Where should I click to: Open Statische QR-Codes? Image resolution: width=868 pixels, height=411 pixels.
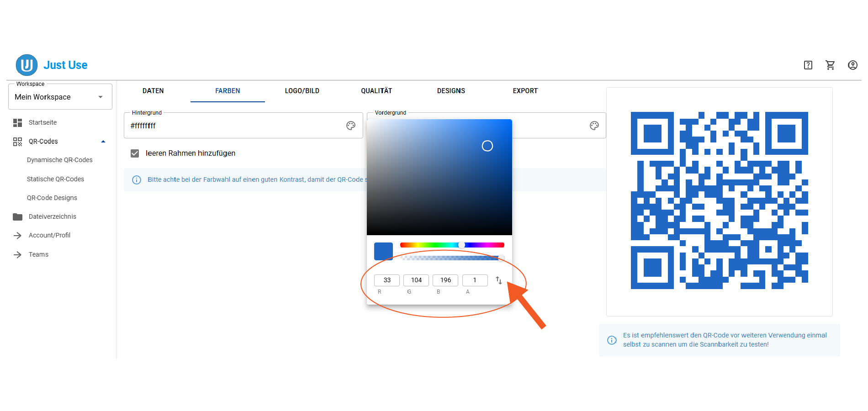coord(55,179)
